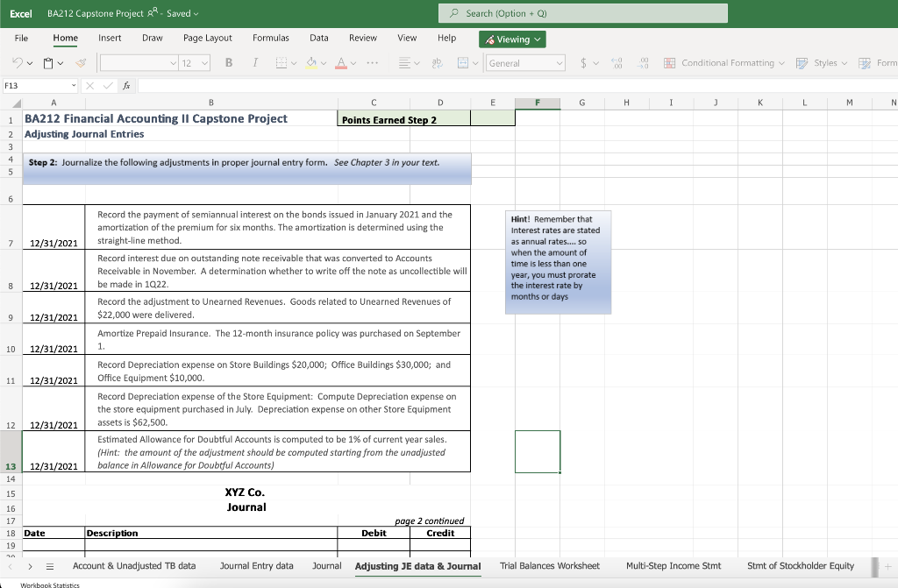The height and width of the screenshot is (588, 898).
Task: Select the Format Painter brush icon
Action: 81,63
